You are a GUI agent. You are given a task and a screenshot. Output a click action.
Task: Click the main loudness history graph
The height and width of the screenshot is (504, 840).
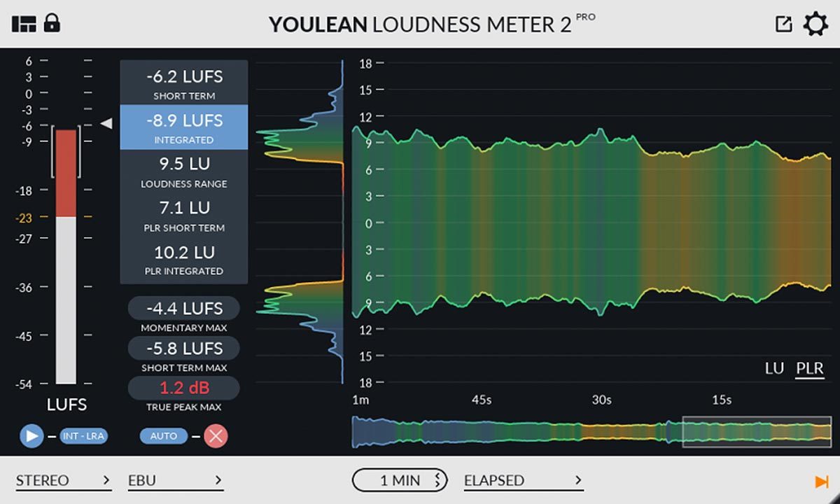tap(591, 223)
